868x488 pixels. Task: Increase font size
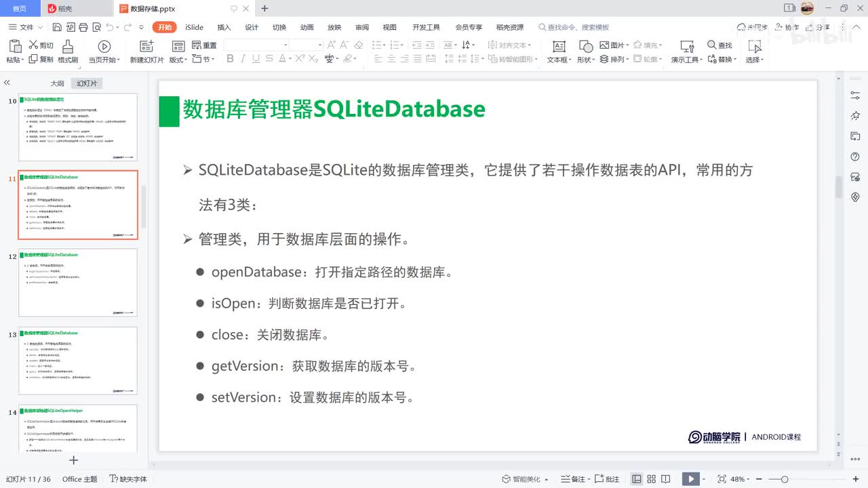pyautogui.click(x=332, y=45)
